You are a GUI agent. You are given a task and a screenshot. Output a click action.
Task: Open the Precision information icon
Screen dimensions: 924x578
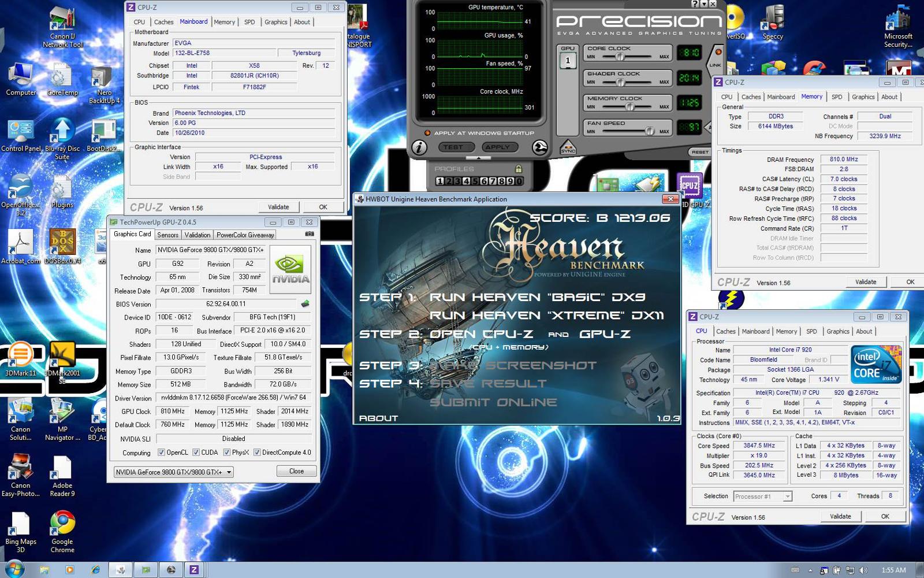coord(419,147)
